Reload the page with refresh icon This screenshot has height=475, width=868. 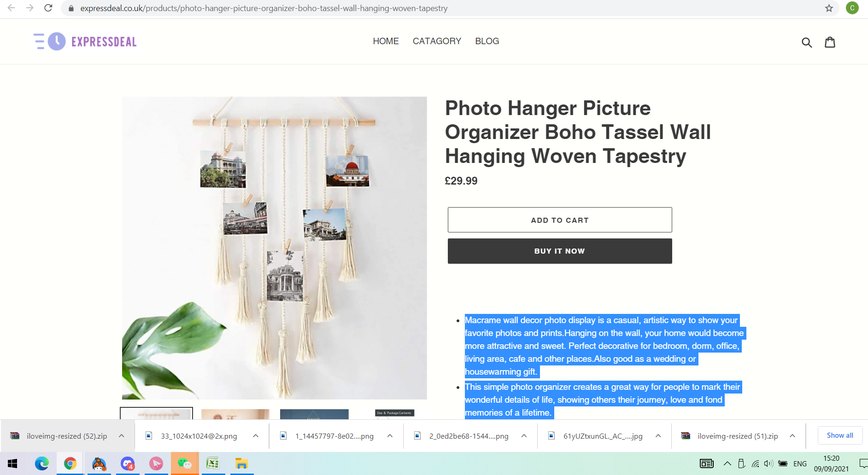[48, 8]
